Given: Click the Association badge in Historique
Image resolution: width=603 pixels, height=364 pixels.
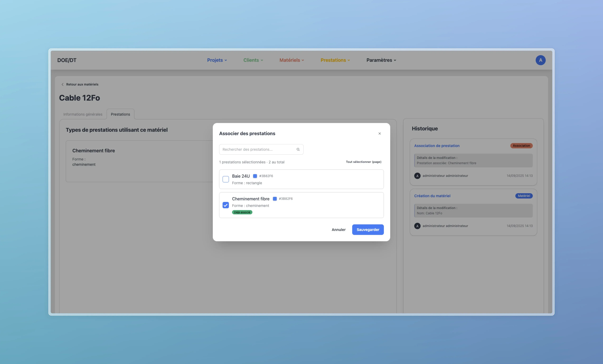Looking at the screenshot, I should (x=521, y=146).
